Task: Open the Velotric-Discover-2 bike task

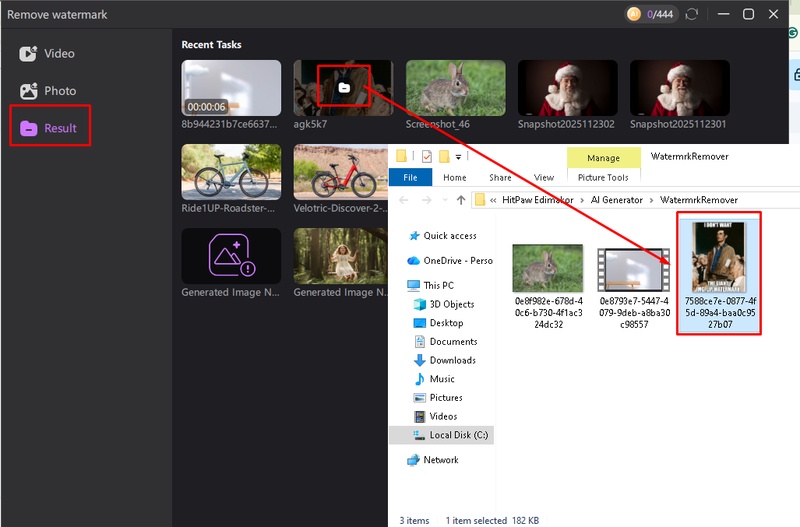Action: click(340, 172)
